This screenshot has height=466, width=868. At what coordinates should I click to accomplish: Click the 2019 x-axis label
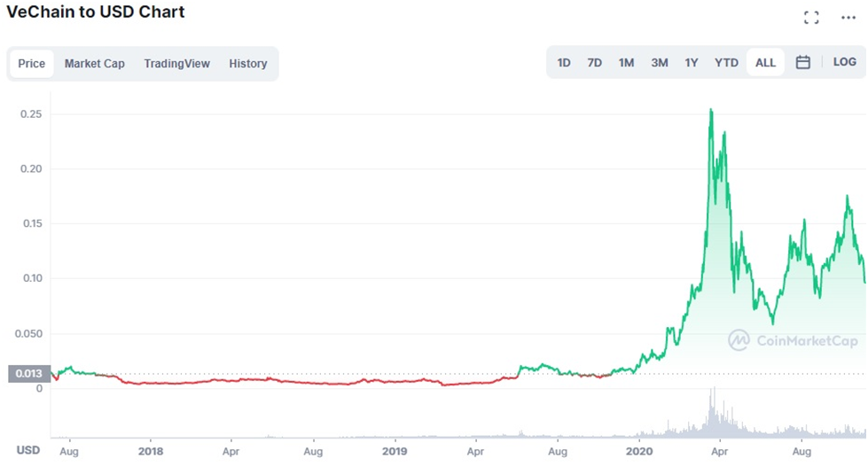[395, 451]
